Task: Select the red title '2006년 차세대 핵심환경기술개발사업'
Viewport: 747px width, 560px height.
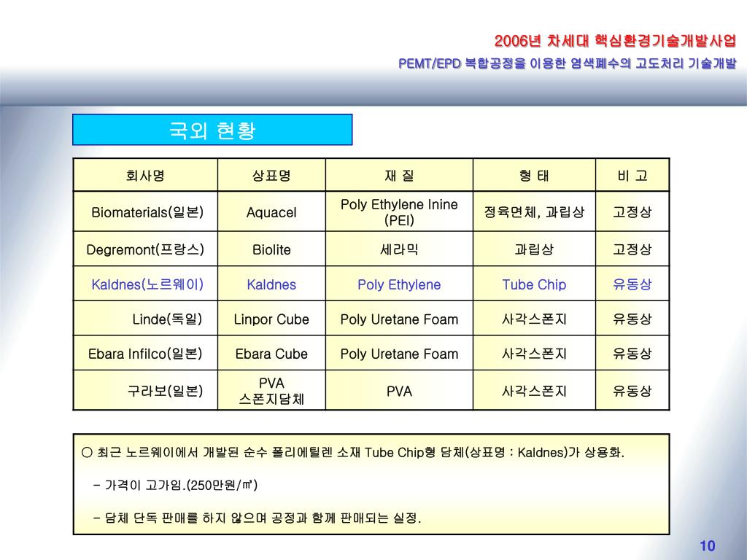Action: (616, 41)
